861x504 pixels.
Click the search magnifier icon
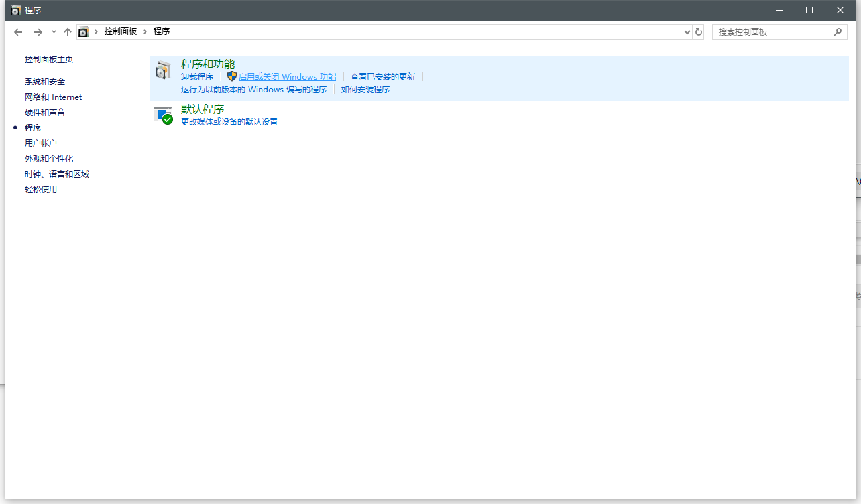click(838, 31)
